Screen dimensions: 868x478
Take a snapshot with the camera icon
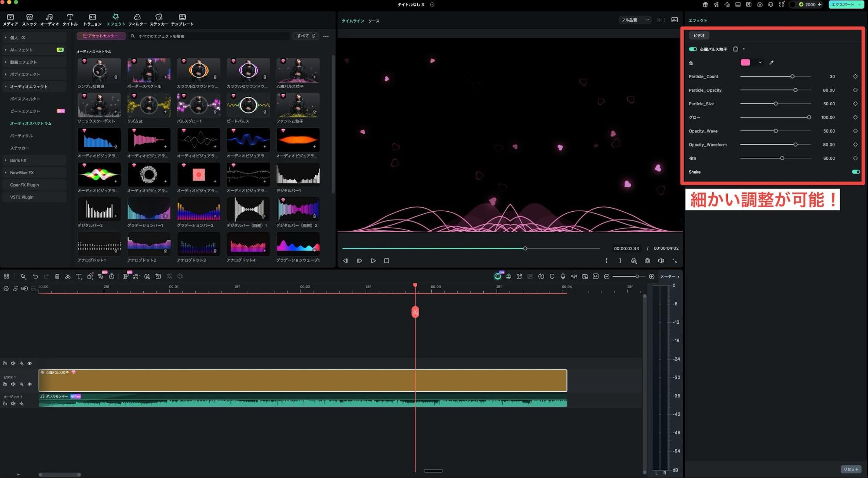[647, 261]
